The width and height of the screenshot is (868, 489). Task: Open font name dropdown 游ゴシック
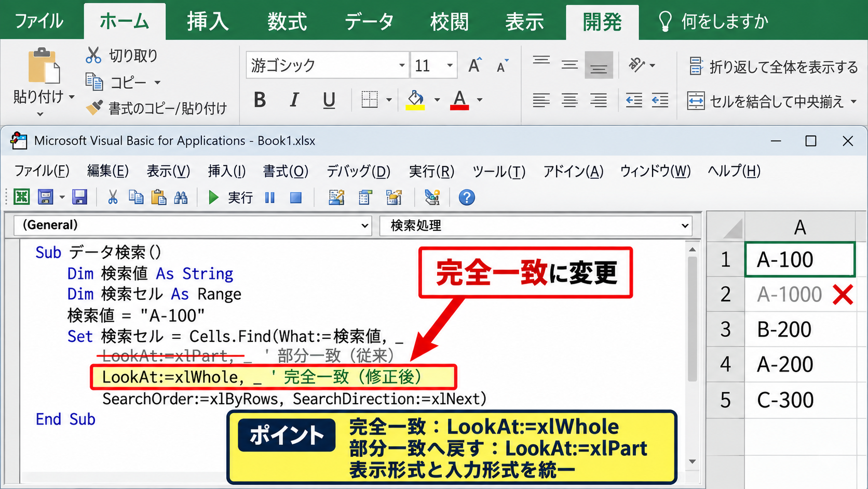pos(401,65)
